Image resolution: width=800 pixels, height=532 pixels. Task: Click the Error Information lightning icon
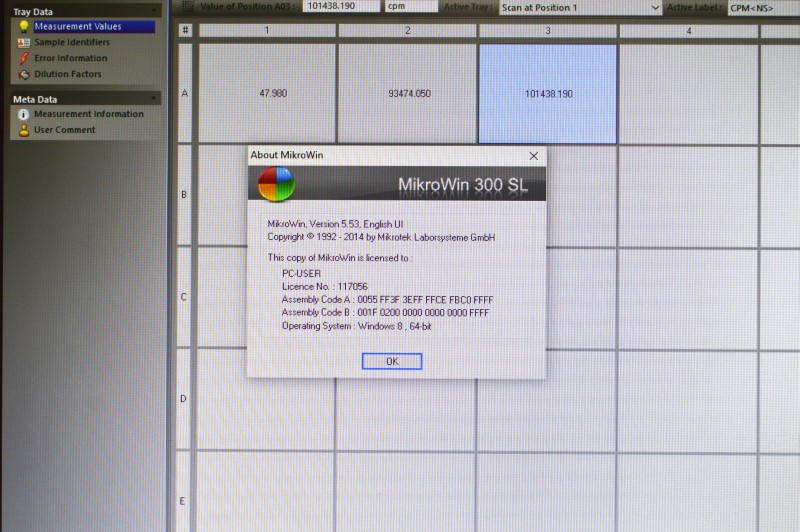pyautogui.click(x=23, y=59)
